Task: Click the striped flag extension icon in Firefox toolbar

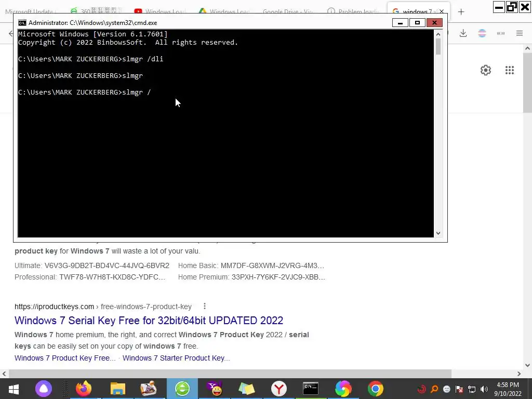Action: tap(482, 33)
